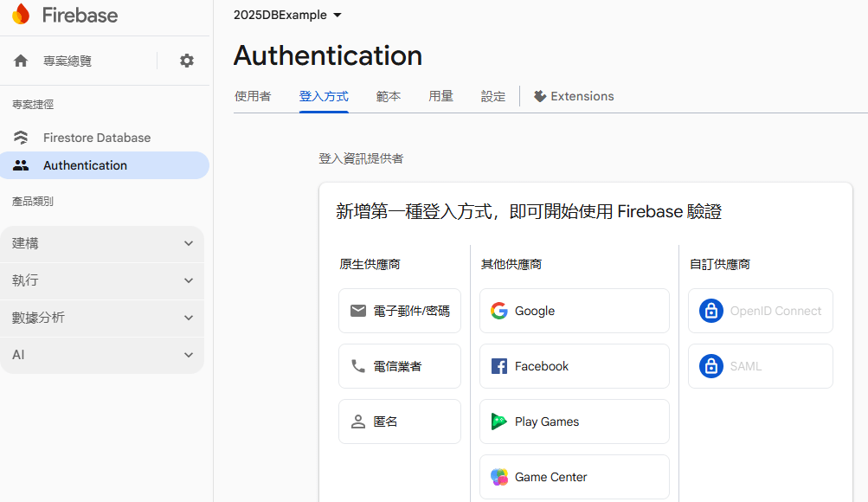Click the phone icon for 電信業者

pyautogui.click(x=358, y=366)
